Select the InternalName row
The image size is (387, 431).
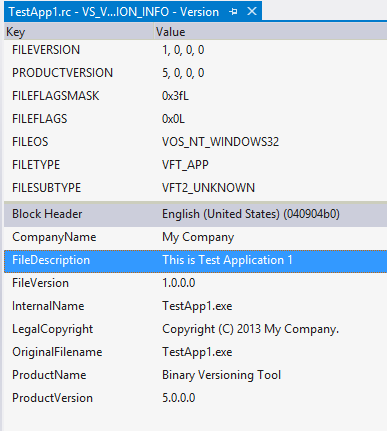(x=195, y=306)
